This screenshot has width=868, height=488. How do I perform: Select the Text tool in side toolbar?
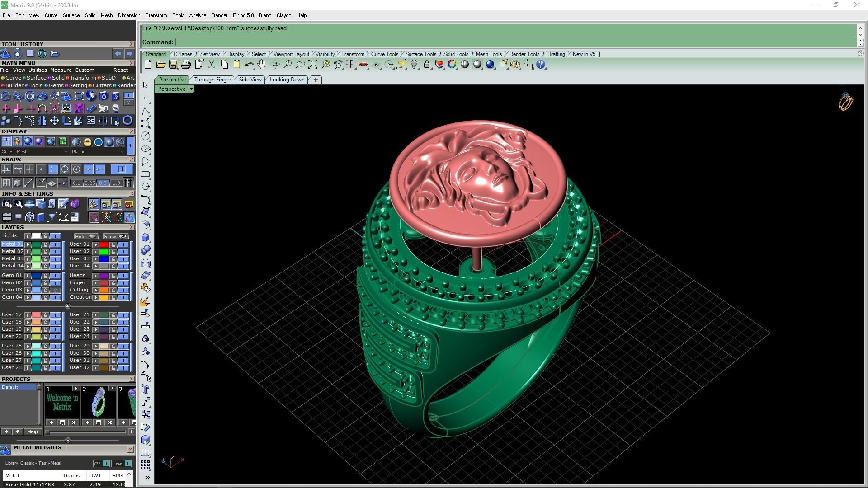[x=146, y=389]
